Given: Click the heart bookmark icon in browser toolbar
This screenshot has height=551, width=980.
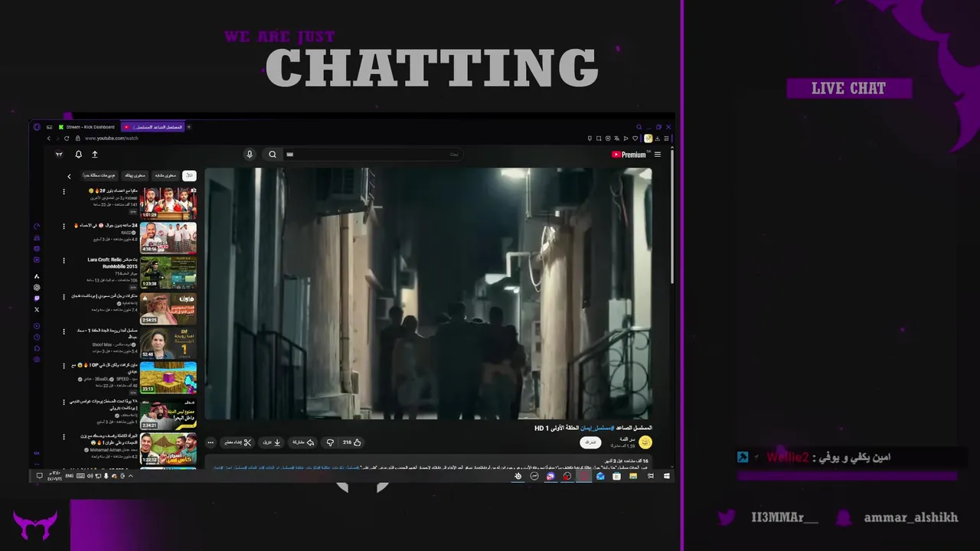Looking at the screenshot, I should click(x=635, y=139).
